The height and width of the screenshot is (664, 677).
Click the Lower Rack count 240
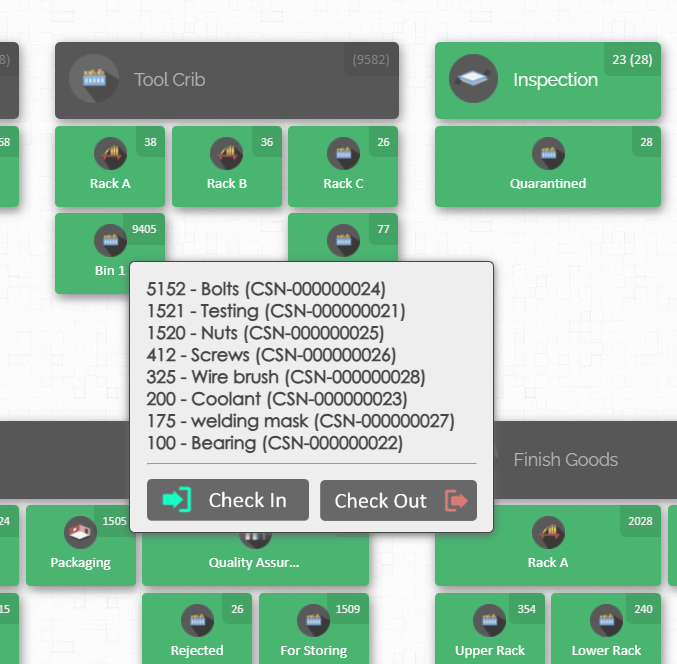click(x=643, y=609)
